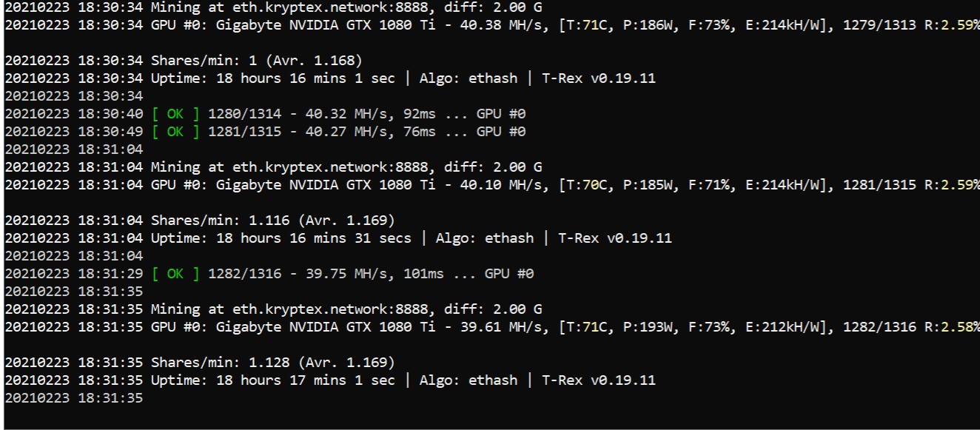980x430 pixels.
Task: Click the green OK for share 1280/1314
Action: pyautogui.click(x=175, y=114)
